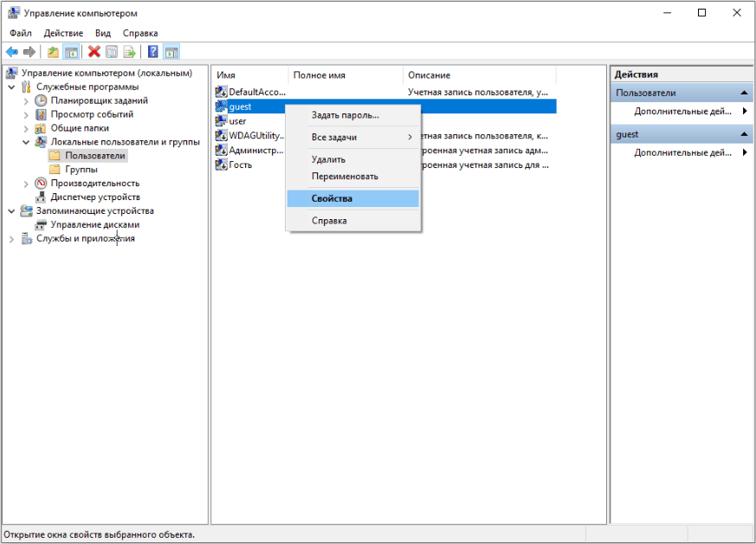Open the Действие menu in menu bar
The image size is (756, 544).
(x=63, y=33)
